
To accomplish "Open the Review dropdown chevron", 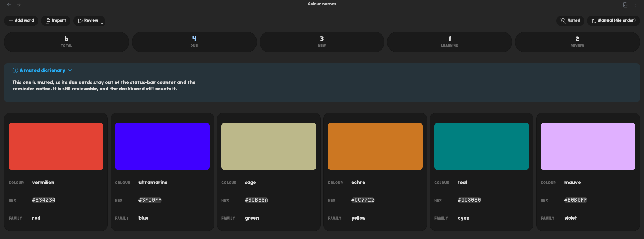I will [x=102, y=23].
